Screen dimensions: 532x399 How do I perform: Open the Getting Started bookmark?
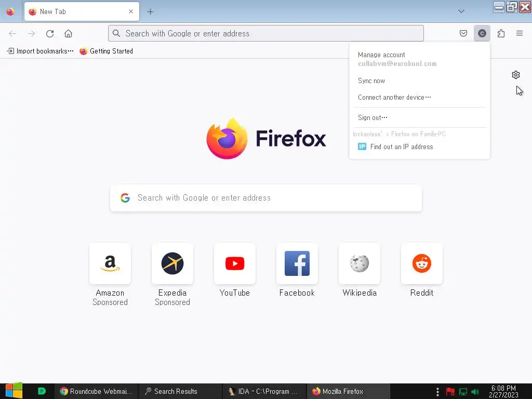pyautogui.click(x=106, y=51)
